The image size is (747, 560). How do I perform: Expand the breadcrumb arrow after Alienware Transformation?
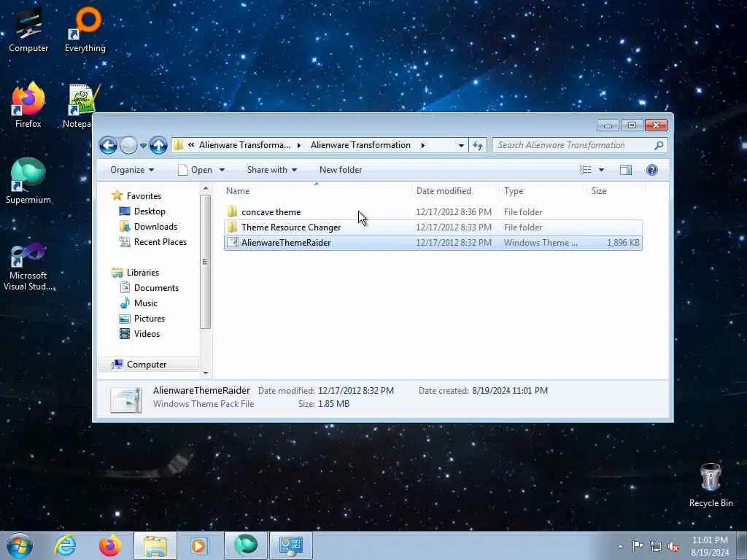point(422,145)
